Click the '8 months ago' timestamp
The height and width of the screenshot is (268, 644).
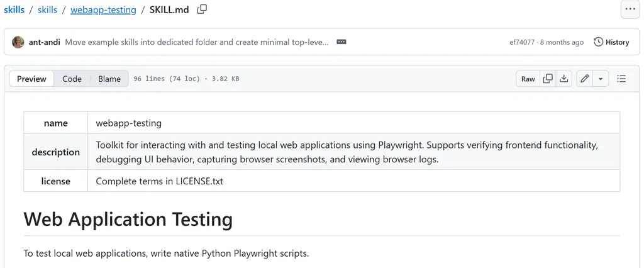(x=562, y=42)
